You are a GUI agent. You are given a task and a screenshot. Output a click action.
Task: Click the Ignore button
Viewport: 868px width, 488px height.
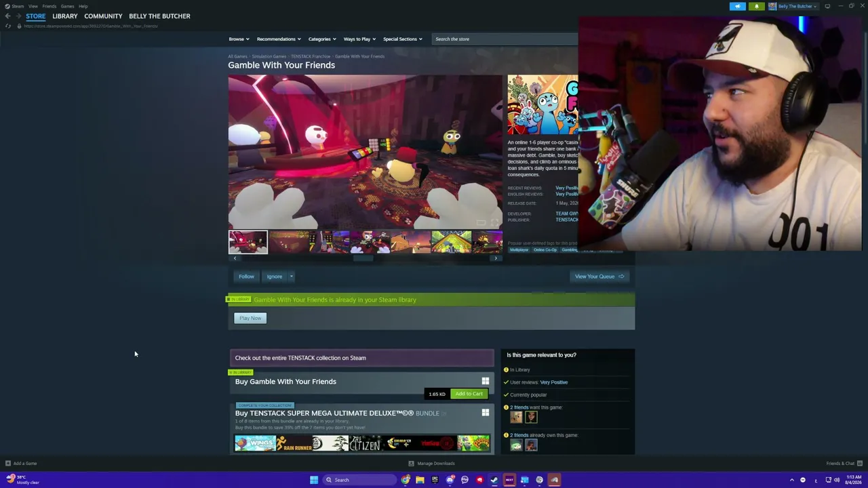[274, 277]
